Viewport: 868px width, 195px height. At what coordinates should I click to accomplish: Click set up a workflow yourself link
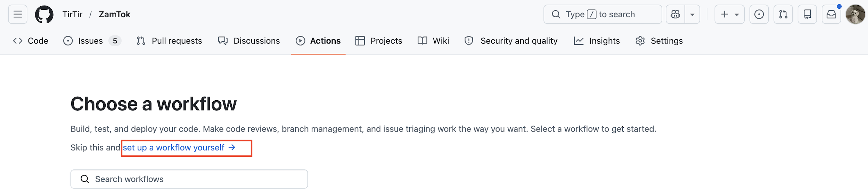coord(179,148)
